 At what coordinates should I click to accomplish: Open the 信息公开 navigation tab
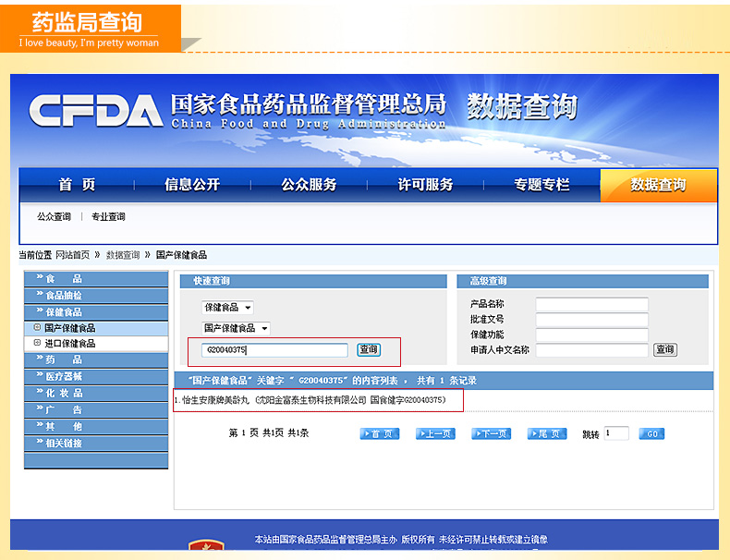point(192,185)
